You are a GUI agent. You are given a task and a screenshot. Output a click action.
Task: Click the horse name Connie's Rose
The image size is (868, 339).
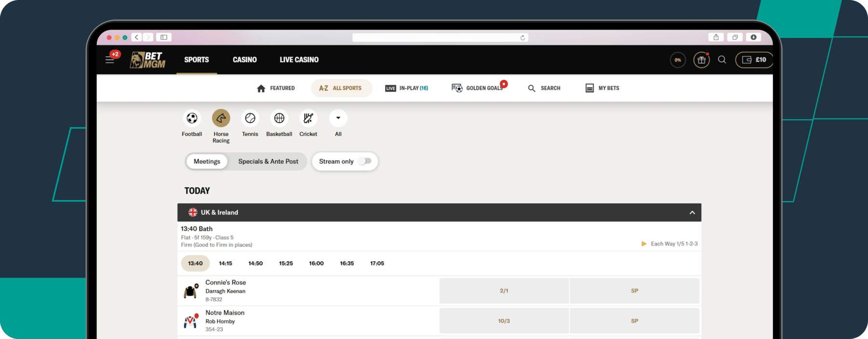[x=226, y=282]
